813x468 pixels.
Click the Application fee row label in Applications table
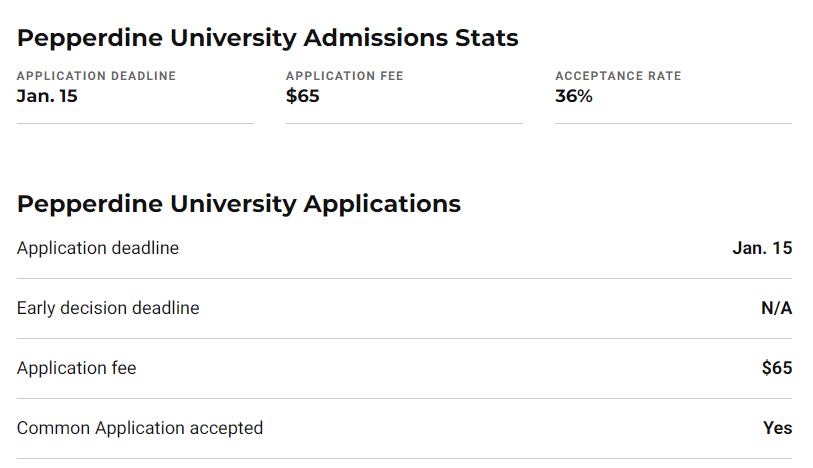coord(76,368)
